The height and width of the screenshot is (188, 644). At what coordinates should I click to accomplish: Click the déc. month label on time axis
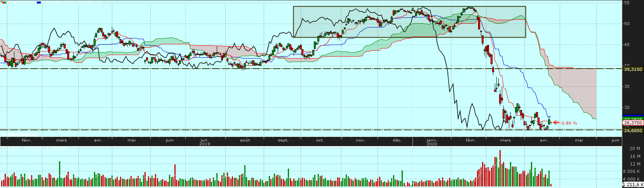click(397, 140)
